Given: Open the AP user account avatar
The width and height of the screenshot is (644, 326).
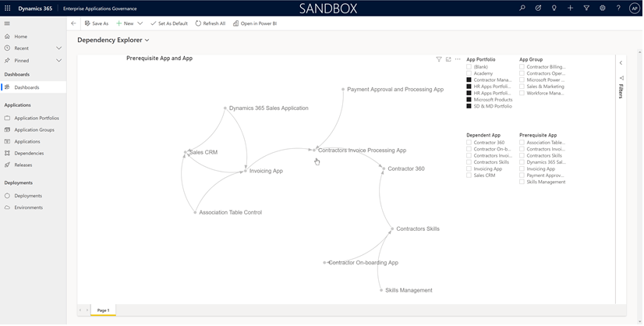Looking at the screenshot, I should click(x=634, y=9).
